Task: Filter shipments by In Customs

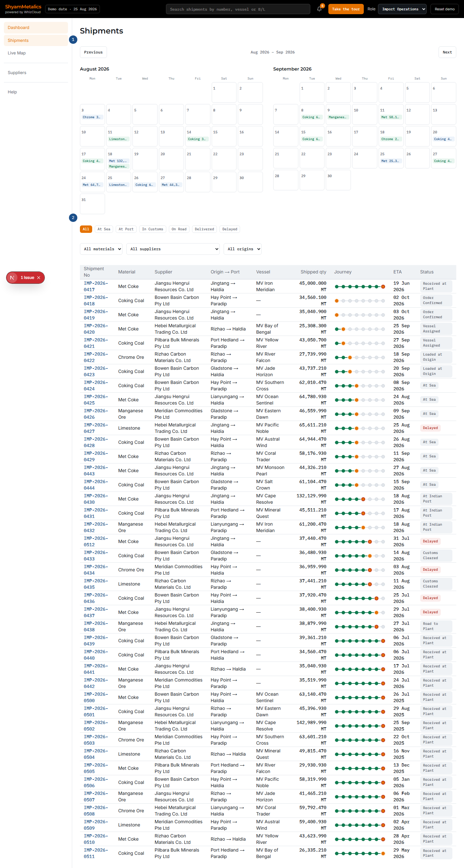Action: coord(152,229)
